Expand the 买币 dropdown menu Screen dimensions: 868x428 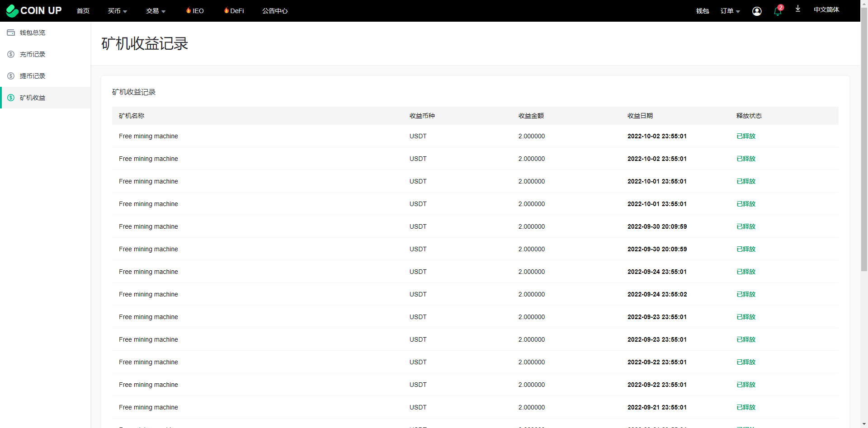click(x=117, y=11)
